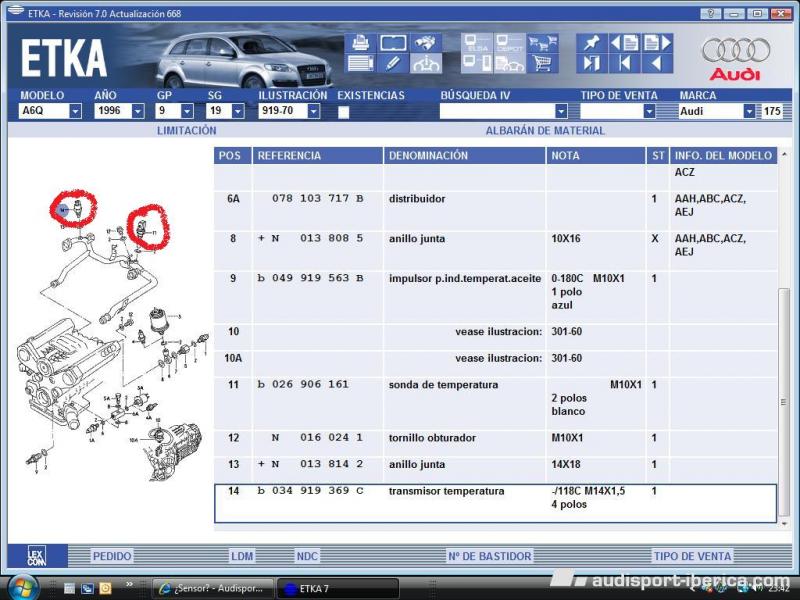Image resolution: width=800 pixels, height=600 pixels.
Task: Click the DENOMINACIÓN column header
Action: tap(464, 156)
